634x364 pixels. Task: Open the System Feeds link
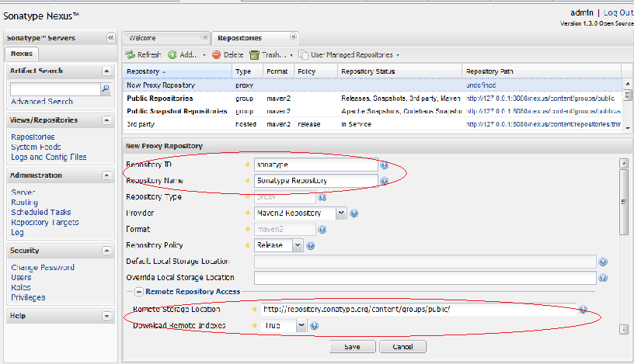pyautogui.click(x=36, y=147)
